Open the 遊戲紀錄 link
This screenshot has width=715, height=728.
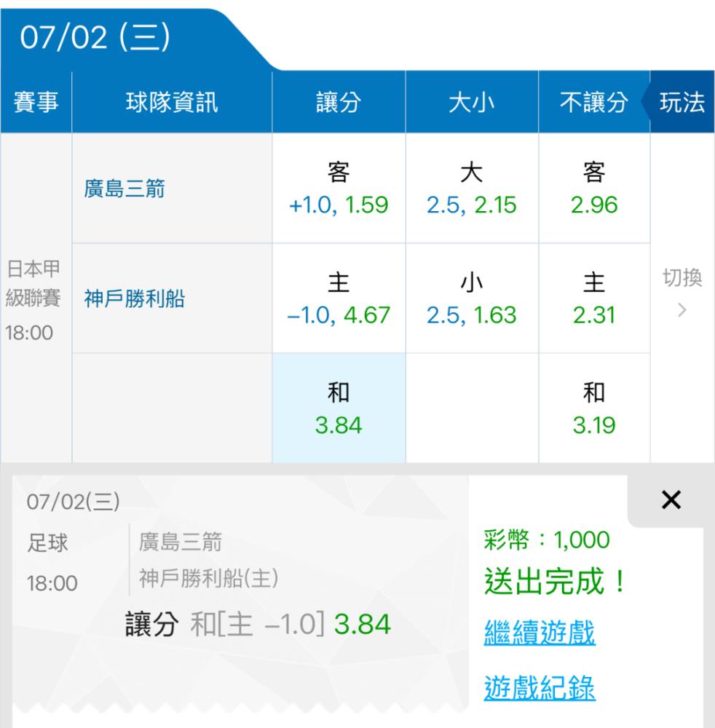tap(540, 687)
